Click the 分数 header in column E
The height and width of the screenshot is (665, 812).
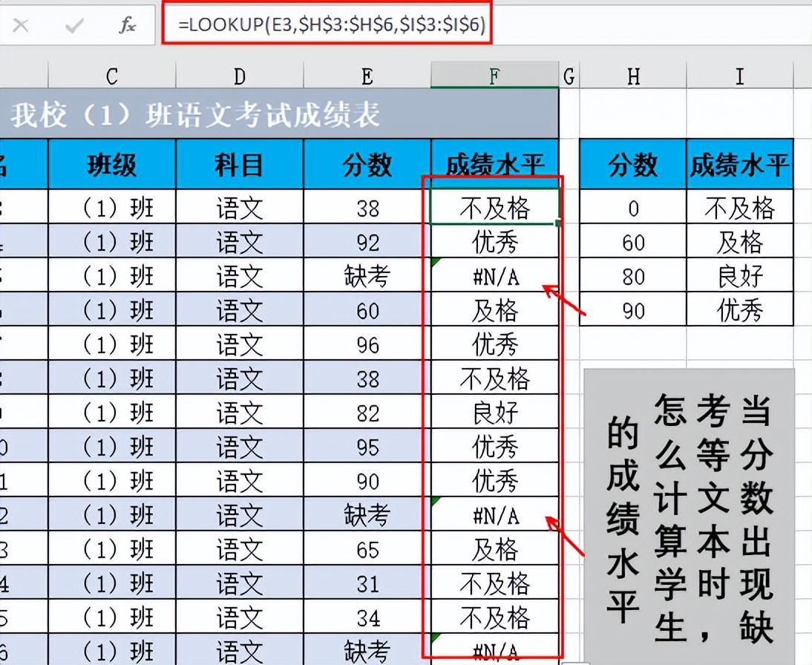(x=367, y=164)
